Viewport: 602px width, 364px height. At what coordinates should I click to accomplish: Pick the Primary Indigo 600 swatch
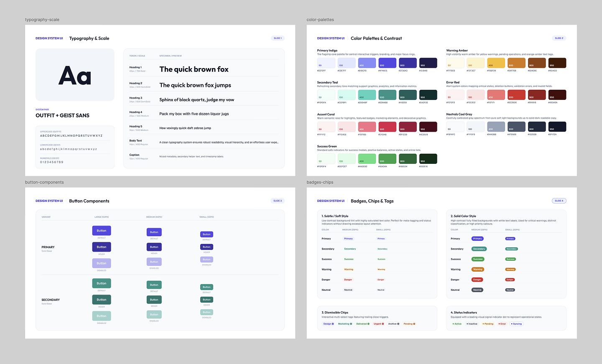(x=387, y=63)
